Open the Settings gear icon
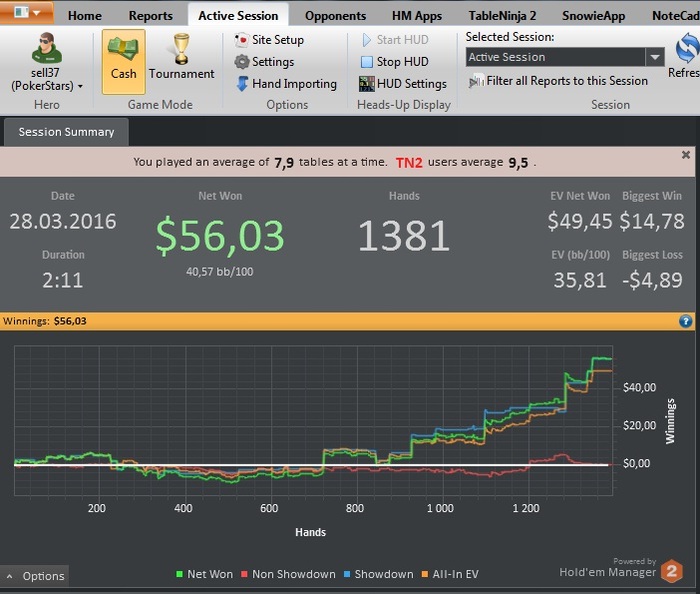The width and height of the screenshot is (700, 594). coord(242,62)
